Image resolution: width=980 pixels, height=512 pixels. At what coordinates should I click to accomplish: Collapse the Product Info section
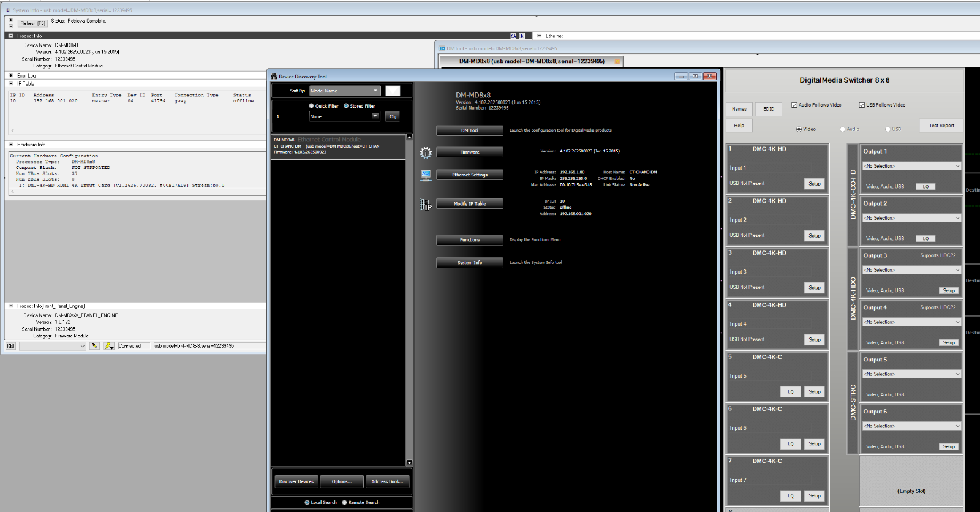[x=10, y=36]
